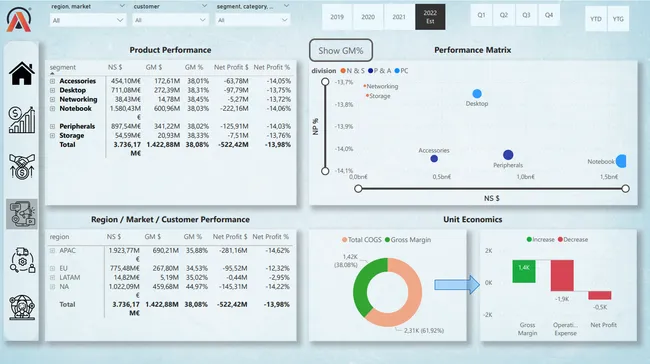Viewport: 650px width, 364px height.
Task: Switch to fiscal year 2021
Action: click(x=399, y=17)
